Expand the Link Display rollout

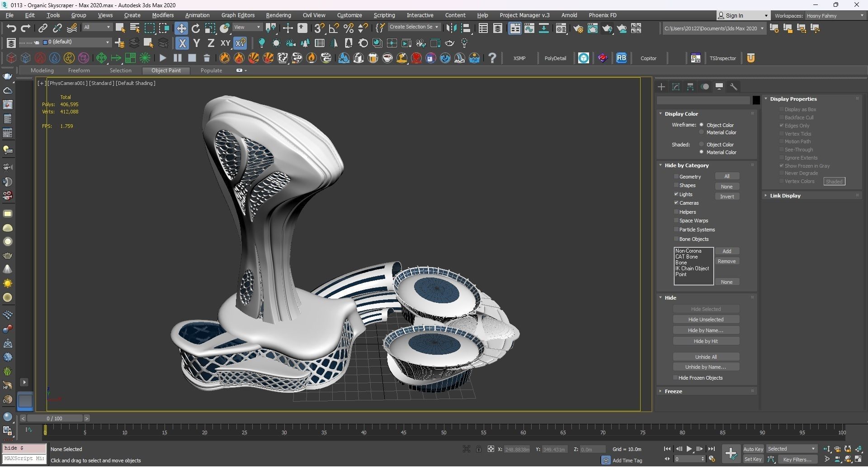[785, 196]
